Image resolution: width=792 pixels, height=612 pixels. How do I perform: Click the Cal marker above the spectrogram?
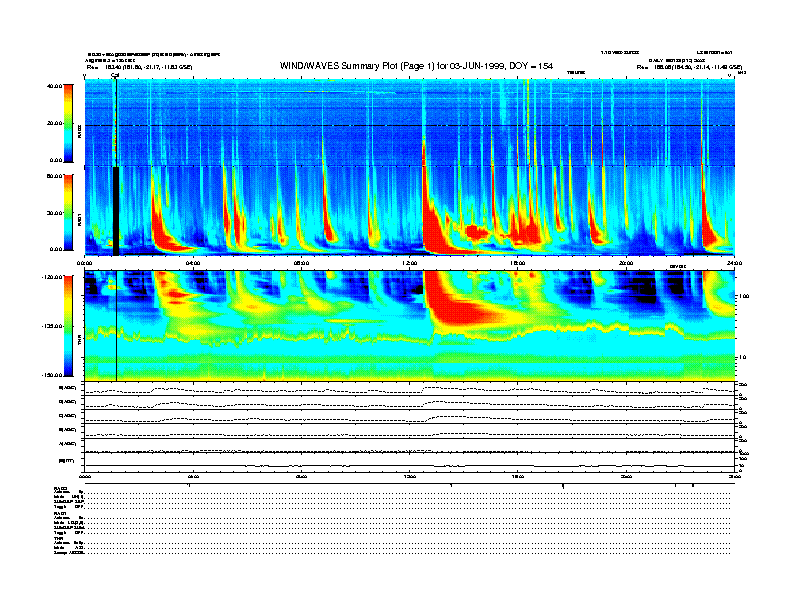115,75
